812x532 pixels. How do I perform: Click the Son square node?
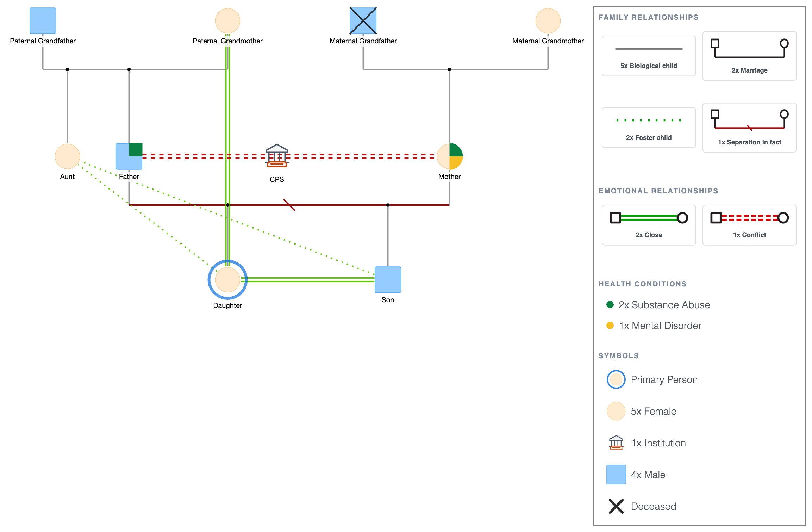click(x=388, y=280)
